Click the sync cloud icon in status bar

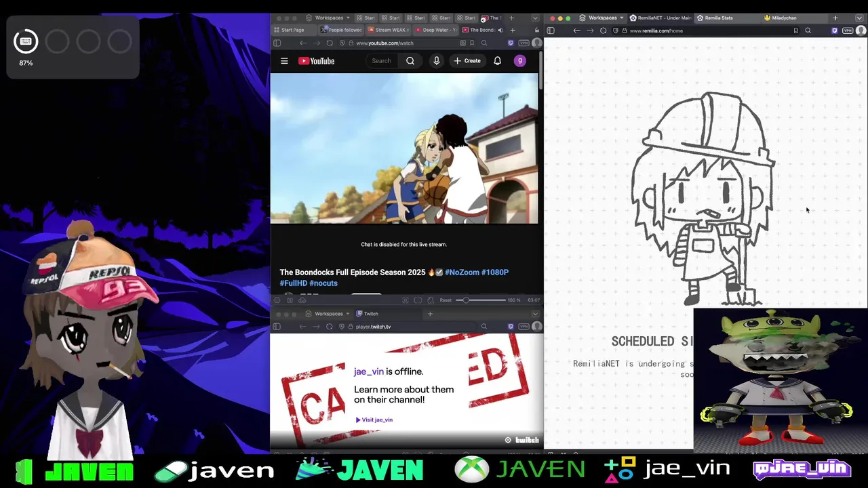pos(302,300)
